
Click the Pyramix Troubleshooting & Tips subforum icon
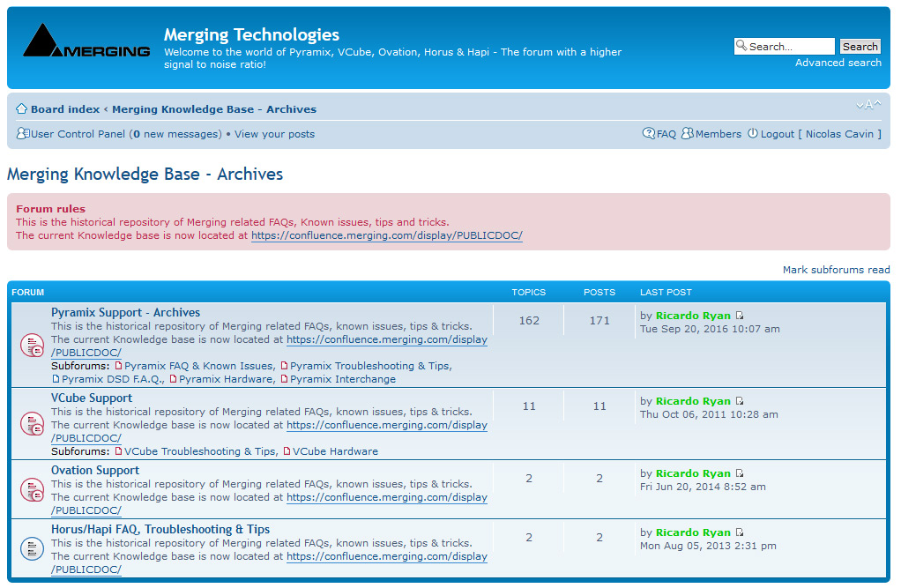pyautogui.click(x=284, y=366)
